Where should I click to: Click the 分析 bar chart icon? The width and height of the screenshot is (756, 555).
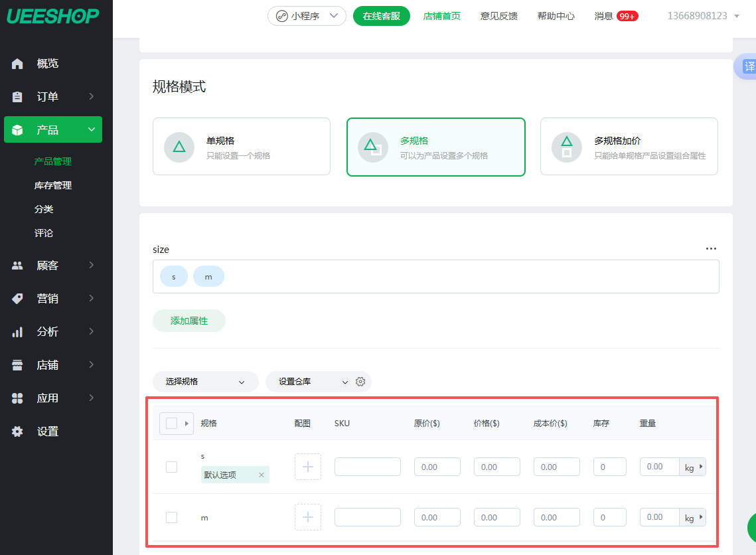tap(18, 332)
